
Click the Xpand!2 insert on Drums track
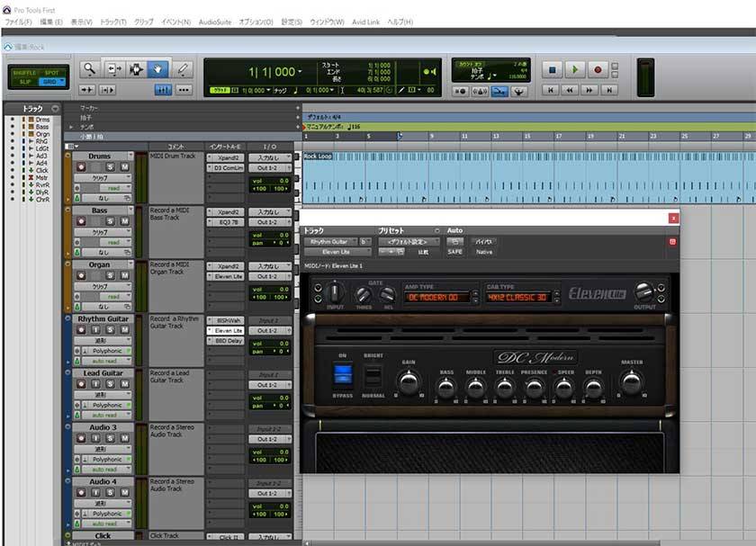tap(226, 157)
